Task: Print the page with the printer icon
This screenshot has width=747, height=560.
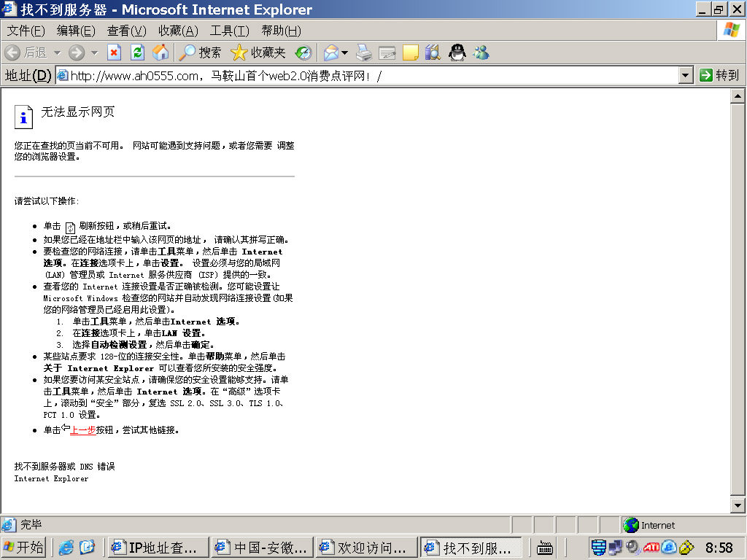Action: pos(365,52)
